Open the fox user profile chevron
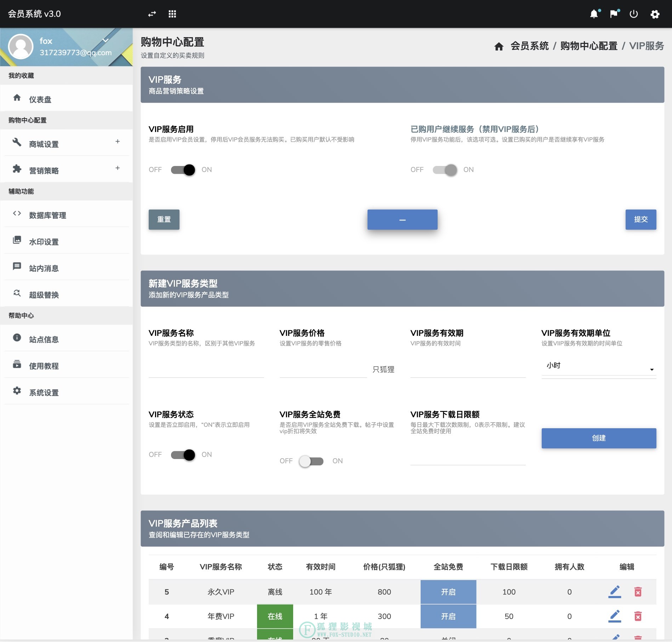The height and width of the screenshot is (642, 672). [105, 40]
